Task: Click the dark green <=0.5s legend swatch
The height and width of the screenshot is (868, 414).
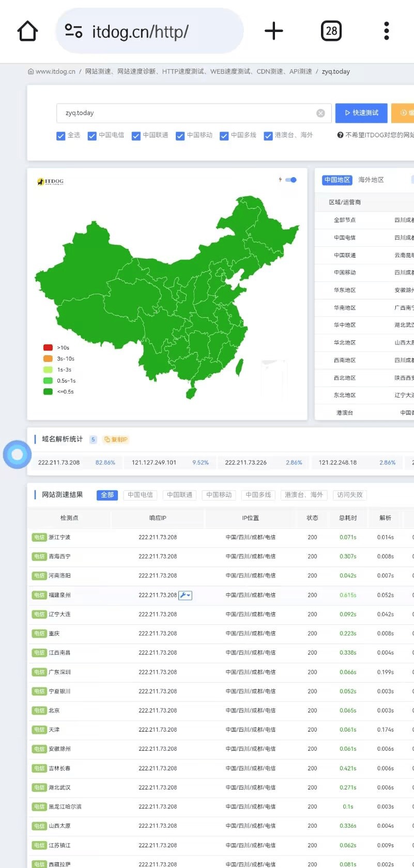Action: (48, 391)
